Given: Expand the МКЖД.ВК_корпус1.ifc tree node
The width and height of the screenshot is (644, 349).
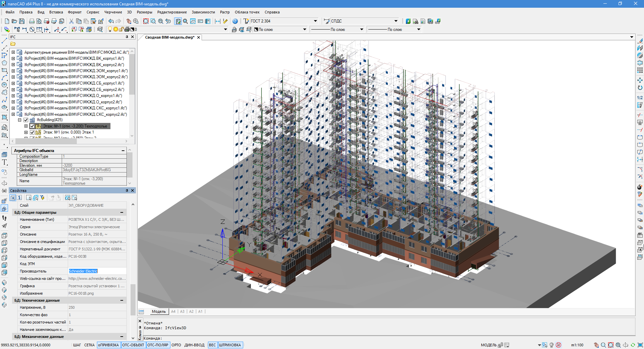Looking at the screenshot, I should pyautogui.click(x=13, y=58).
